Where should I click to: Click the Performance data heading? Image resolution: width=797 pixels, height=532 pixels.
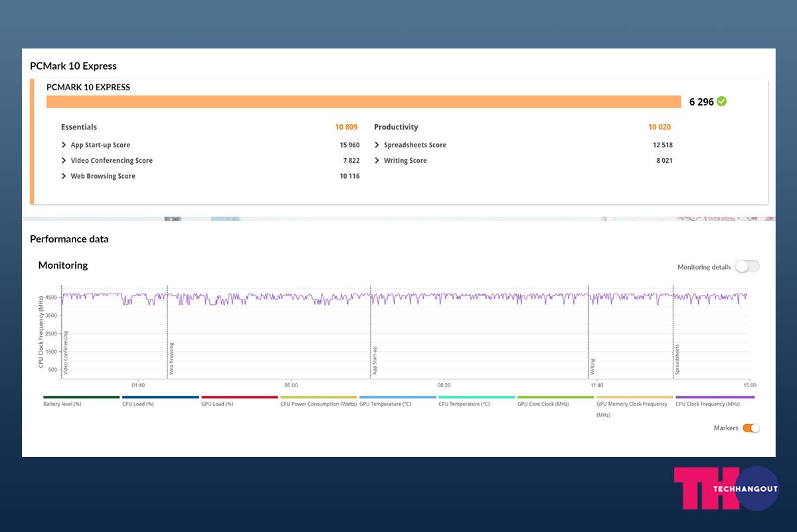pyautogui.click(x=69, y=239)
